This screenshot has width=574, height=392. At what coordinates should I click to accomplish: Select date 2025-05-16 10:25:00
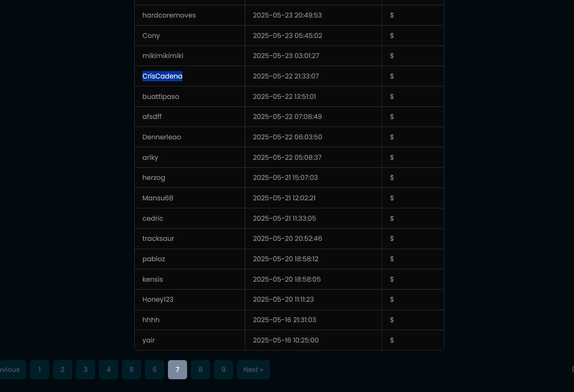click(286, 340)
